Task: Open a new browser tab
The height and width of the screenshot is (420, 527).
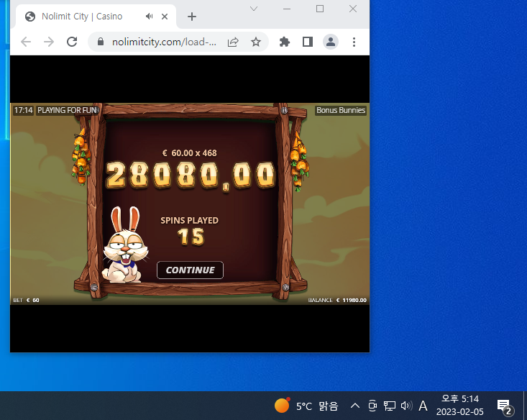Action: pyautogui.click(x=191, y=17)
